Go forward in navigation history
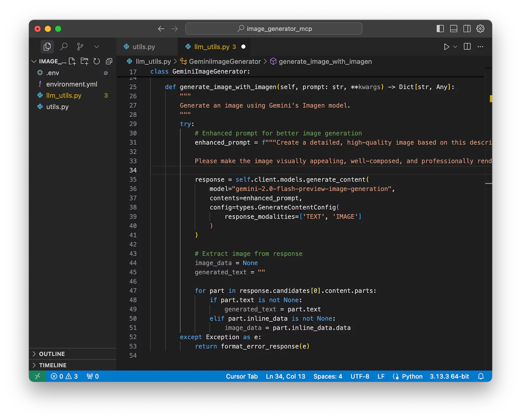The image size is (521, 420). (175, 29)
